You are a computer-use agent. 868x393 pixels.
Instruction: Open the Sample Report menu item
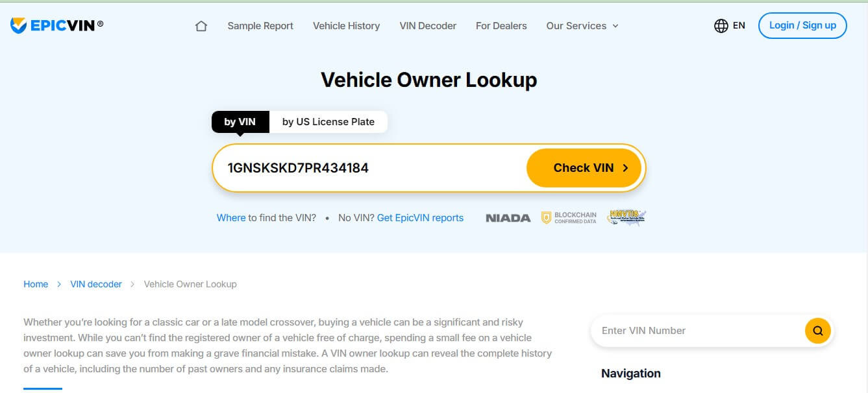point(260,26)
